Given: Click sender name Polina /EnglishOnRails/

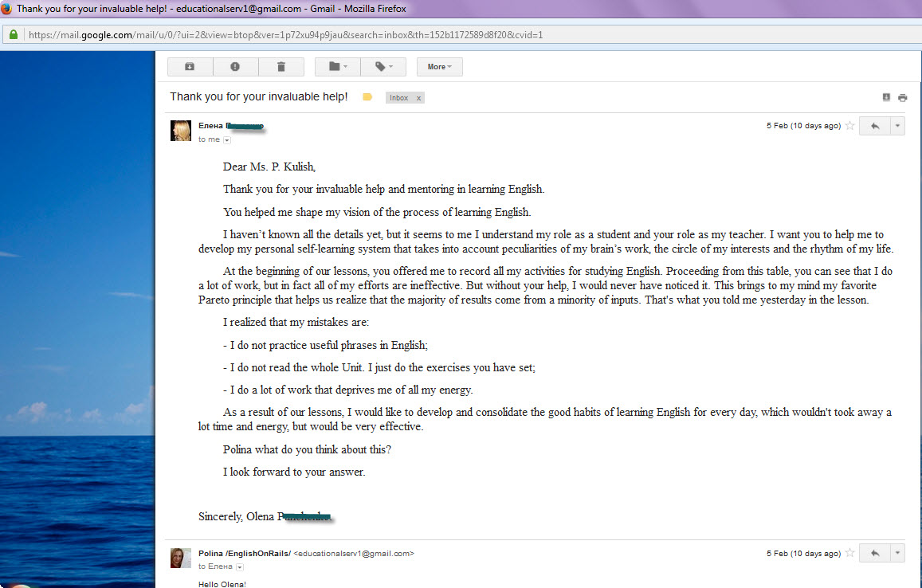Looking at the screenshot, I should click(245, 553).
